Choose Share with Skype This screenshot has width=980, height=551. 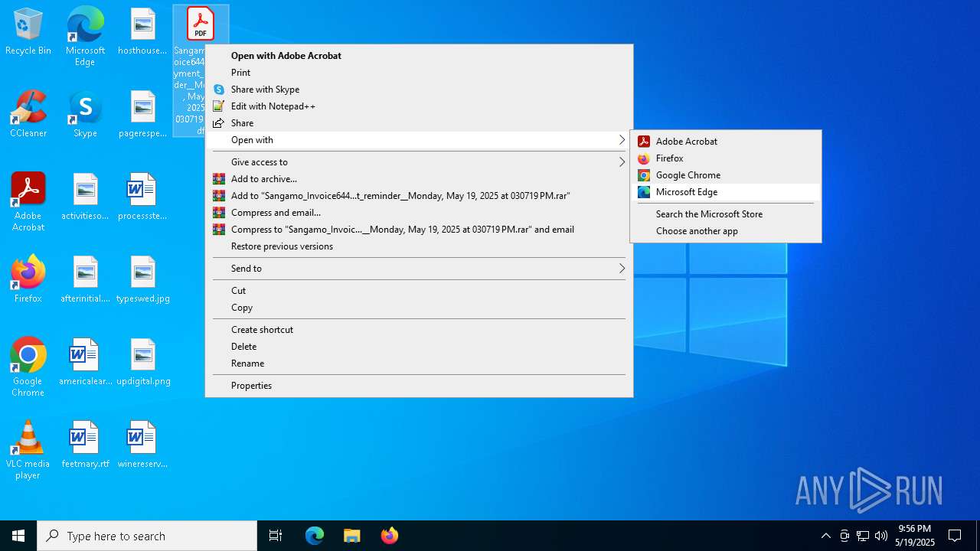point(419,90)
